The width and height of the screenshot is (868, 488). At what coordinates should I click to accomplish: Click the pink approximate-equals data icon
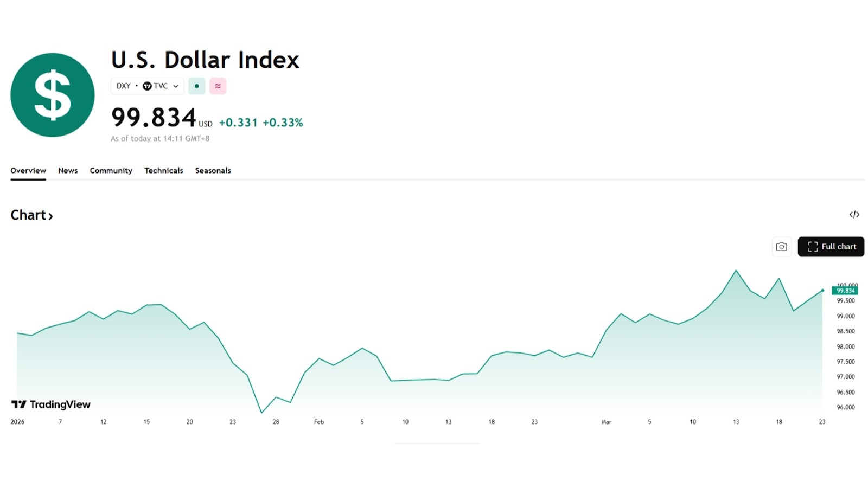pyautogui.click(x=218, y=86)
